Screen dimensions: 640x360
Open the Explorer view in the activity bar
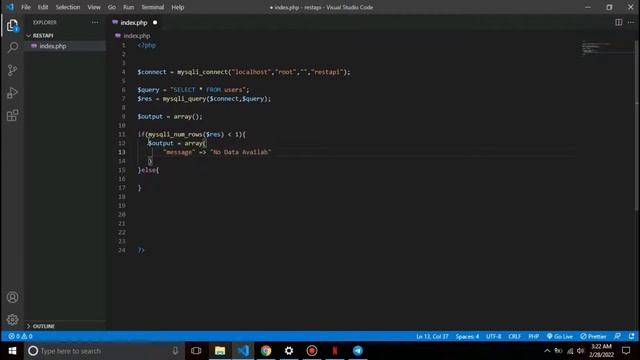(12, 25)
